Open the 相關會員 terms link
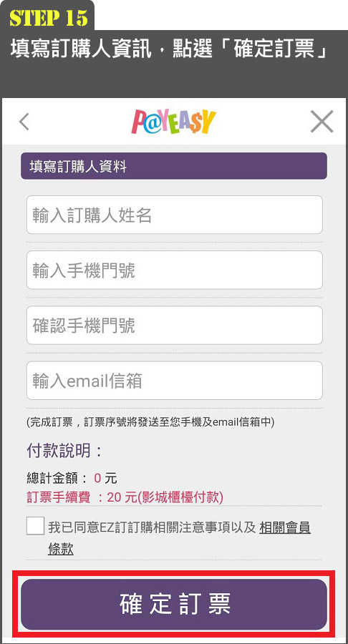The image size is (348, 644). 285,527
